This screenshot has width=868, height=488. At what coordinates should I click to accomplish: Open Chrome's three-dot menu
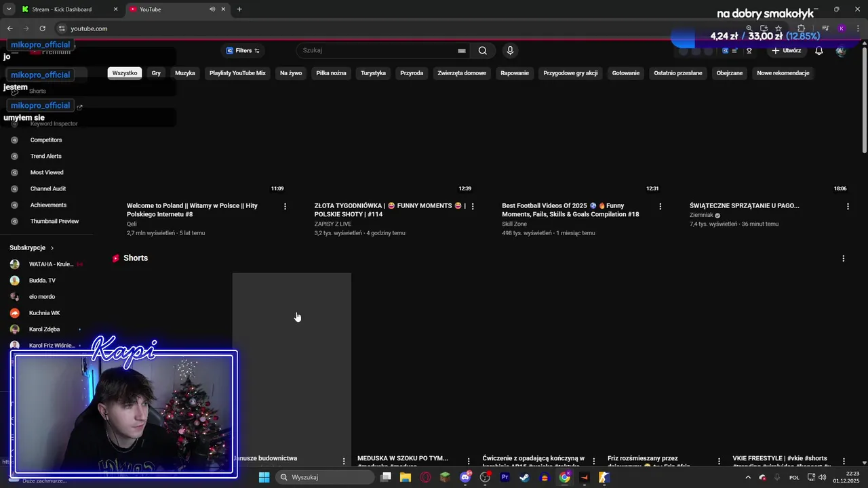(856, 28)
